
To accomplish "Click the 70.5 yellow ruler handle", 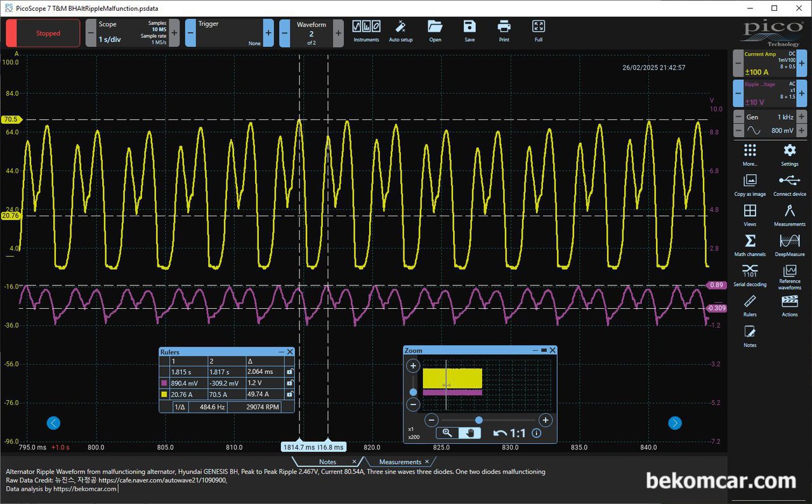I will click(x=11, y=119).
